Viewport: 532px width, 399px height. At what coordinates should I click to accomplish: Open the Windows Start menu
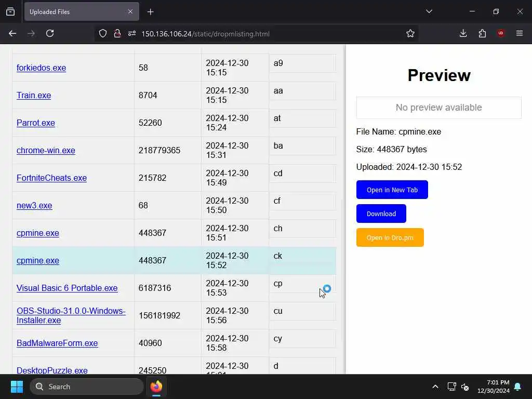click(x=17, y=387)
